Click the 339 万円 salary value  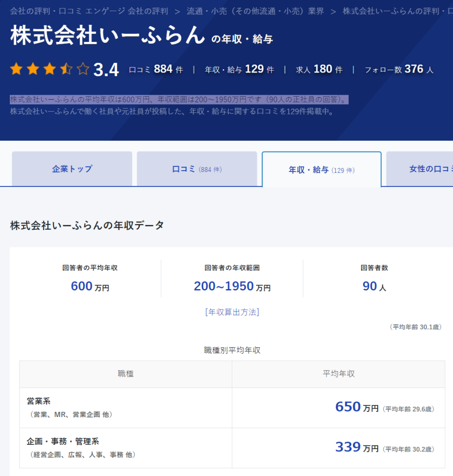click(357, 447)
